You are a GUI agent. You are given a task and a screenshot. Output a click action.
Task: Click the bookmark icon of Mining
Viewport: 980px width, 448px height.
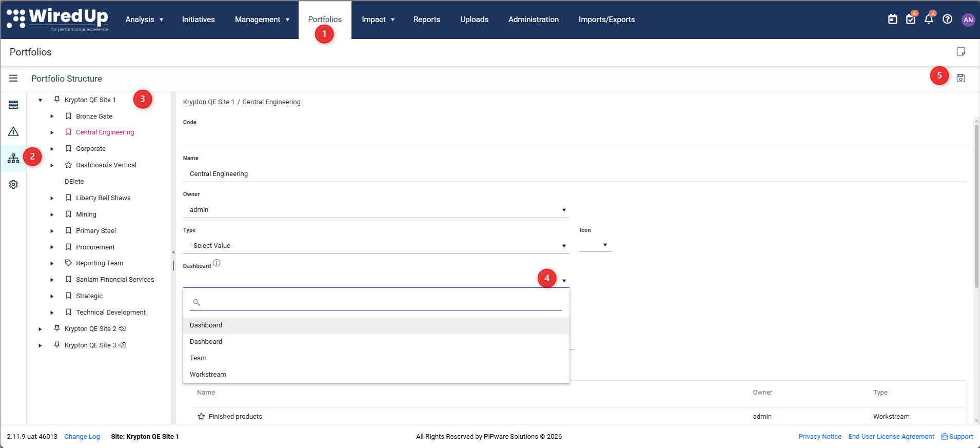pyautogui.click(x=68, y=214)
